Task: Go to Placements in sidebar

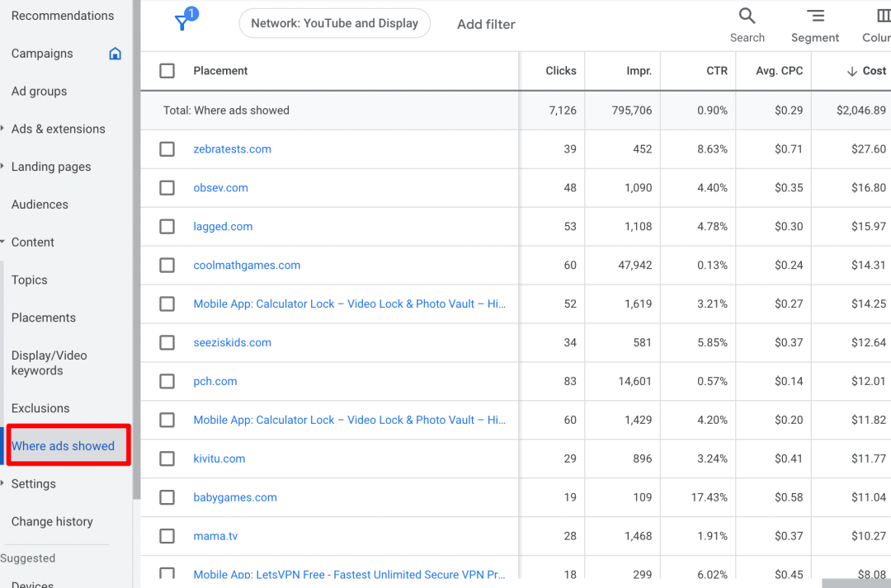Action: click(x=44, y=318)
